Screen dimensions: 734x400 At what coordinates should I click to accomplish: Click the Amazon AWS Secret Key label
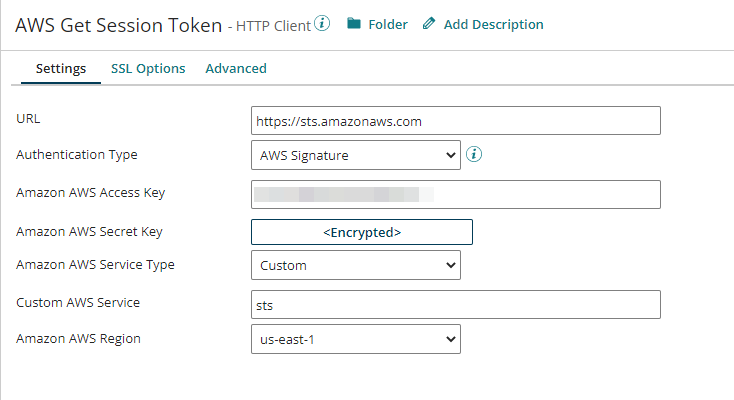[89, 232]
